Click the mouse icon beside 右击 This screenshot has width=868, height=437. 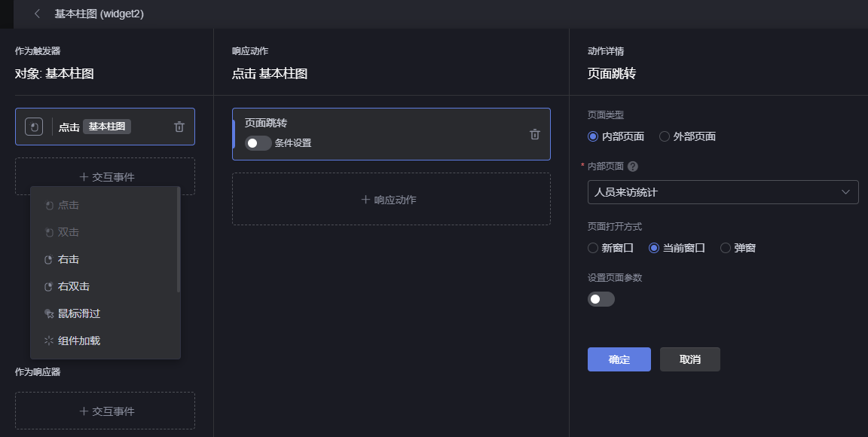[49, 260]
